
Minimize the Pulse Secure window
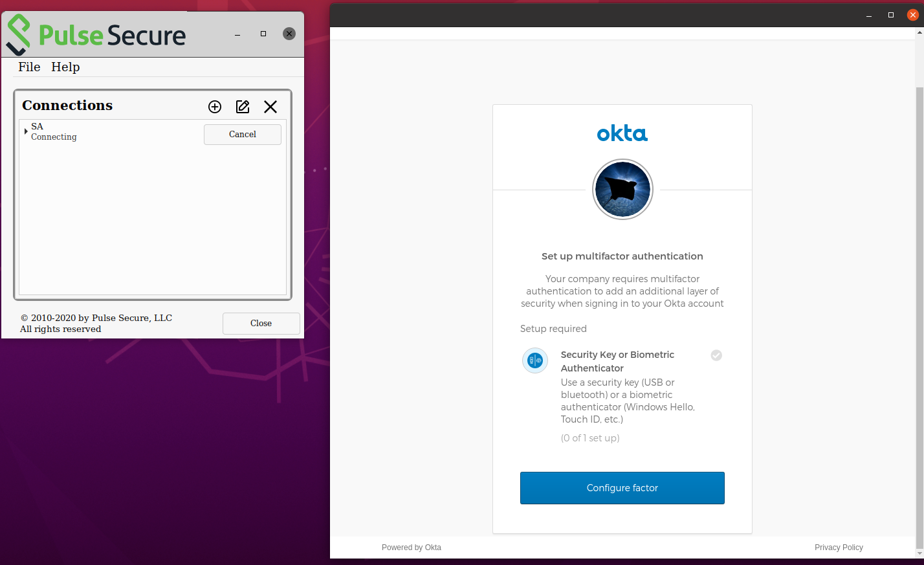237,34
